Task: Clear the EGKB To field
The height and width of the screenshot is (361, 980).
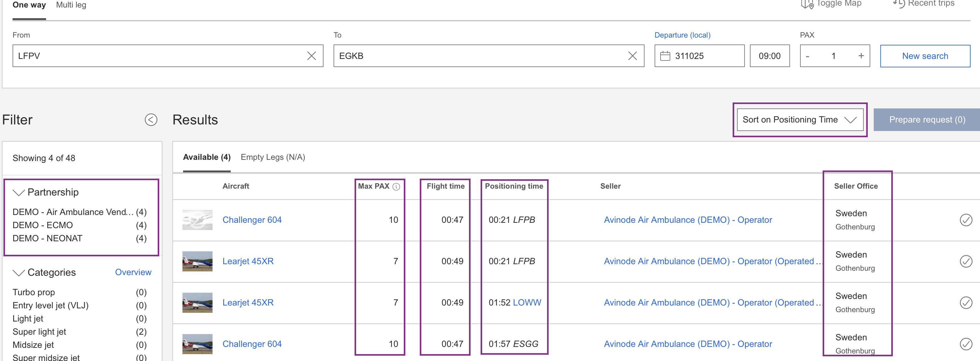Action: click(x=632, y=56)
